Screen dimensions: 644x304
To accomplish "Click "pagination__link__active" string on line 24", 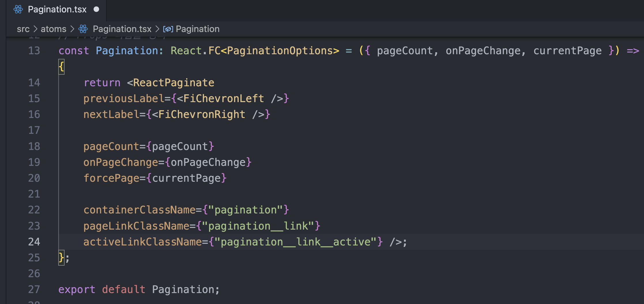I will [x=295, y=242].
